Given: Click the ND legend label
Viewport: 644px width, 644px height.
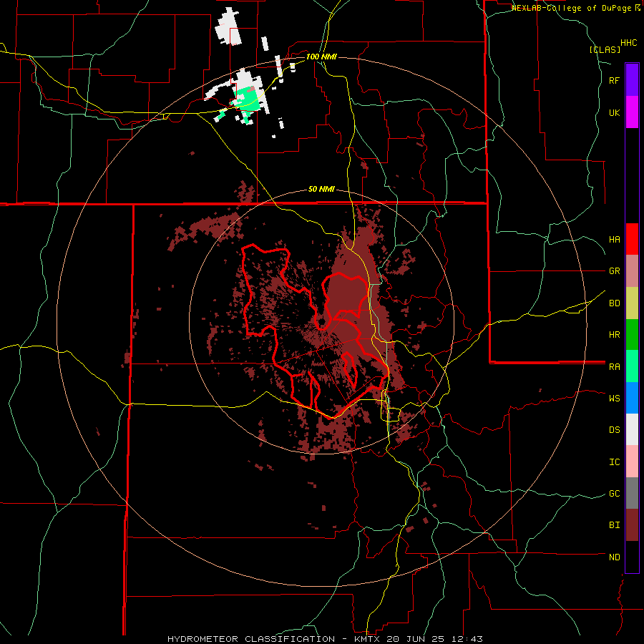Looking at the screenshot, I should click(x=614, y=557).
